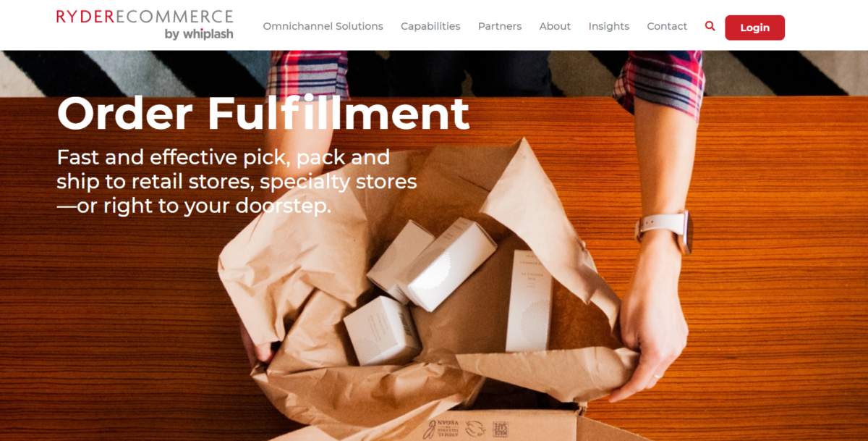Expand the Partners menu

[500, 26]
